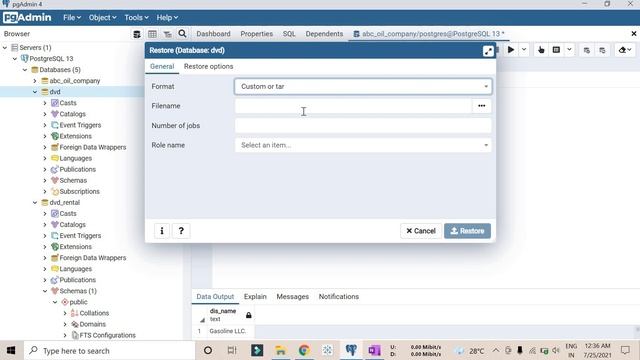Image resolution: width=640 pixels, height=360 pixels.
Task: Switch to the Dependents tab
Action: pyautogui.click(x=324, y=34)
